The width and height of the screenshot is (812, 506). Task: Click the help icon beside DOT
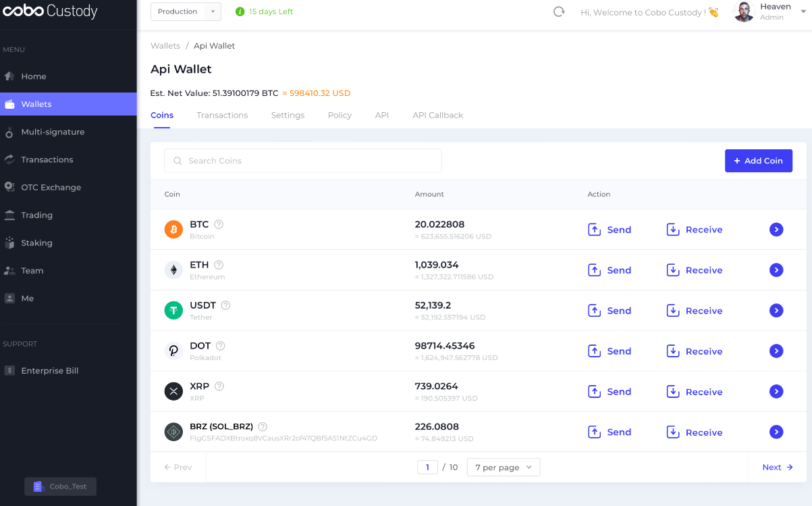tap(221, 346)
